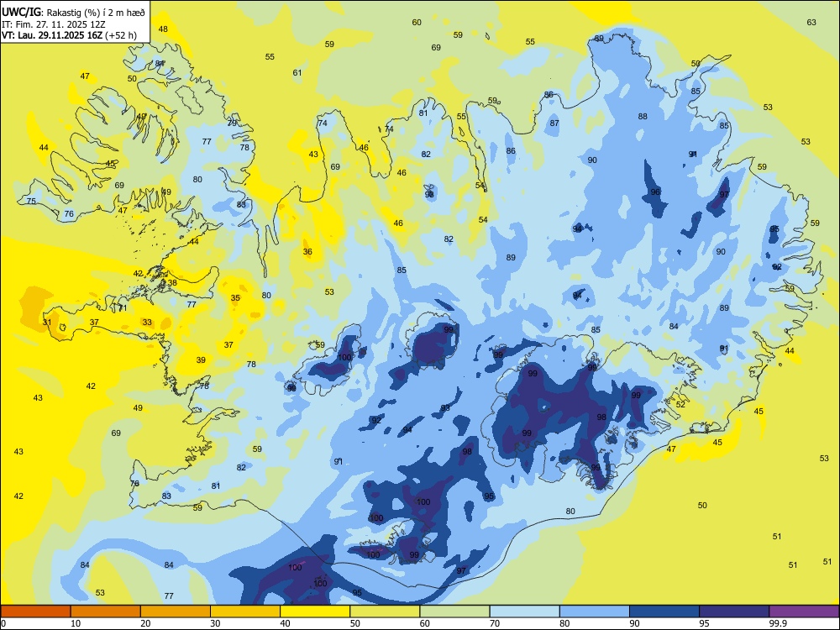The width and height of the screenshot is (840, 630).
Task: Click the map humidity value '75'
Action: (x=32, y=201)
